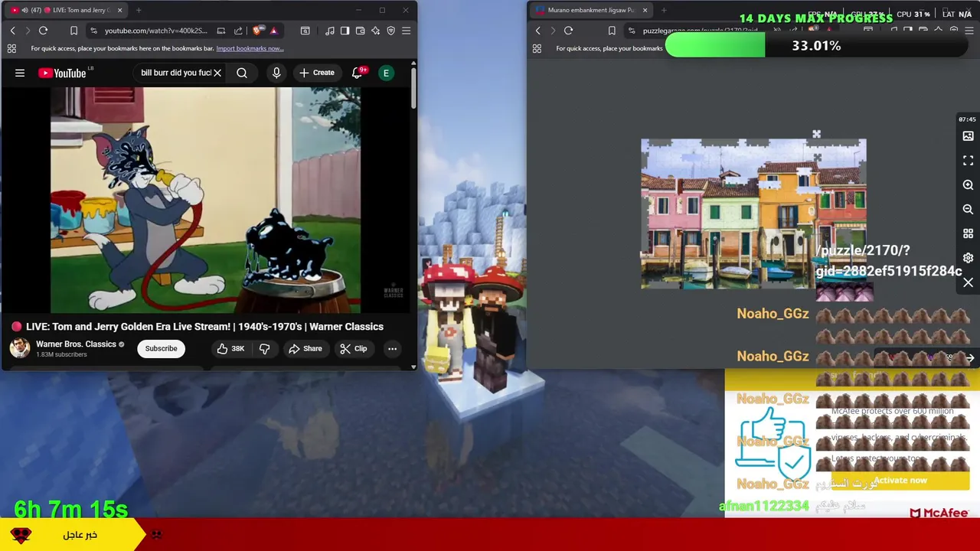Zoom in on the jigsaw puzzle
980x551 pixels.
(968, 185)
